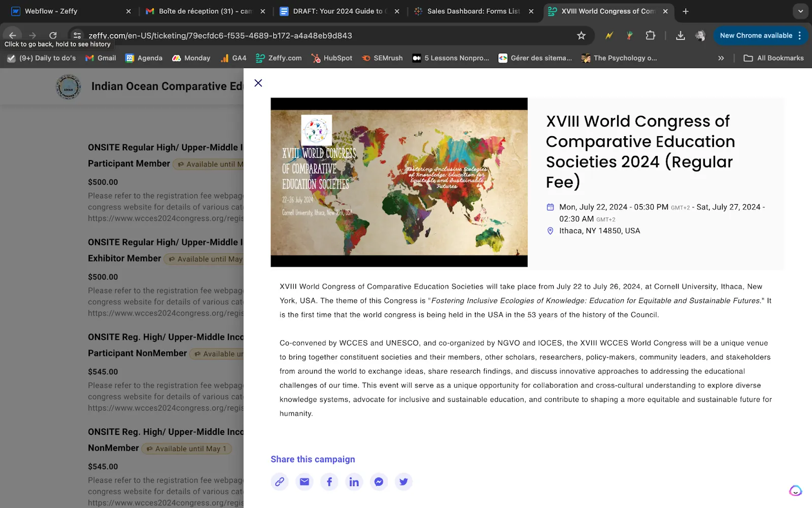Open the Gmail bookmark

coord(100,58)
